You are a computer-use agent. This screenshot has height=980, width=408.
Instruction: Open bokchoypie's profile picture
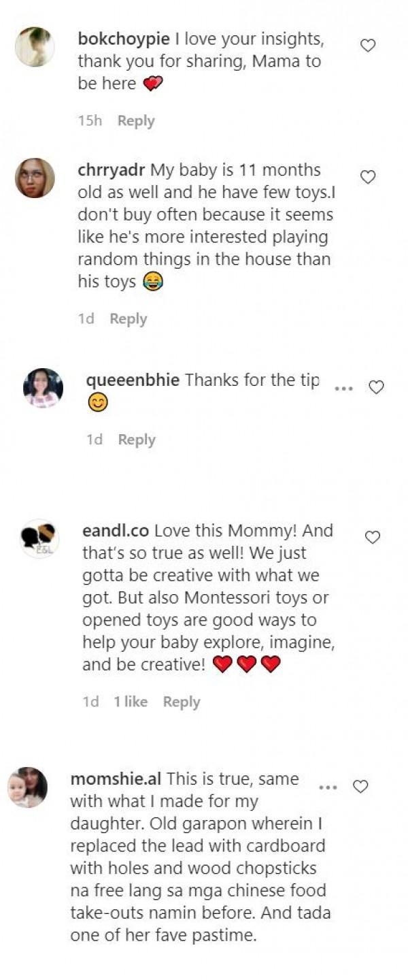35,47
